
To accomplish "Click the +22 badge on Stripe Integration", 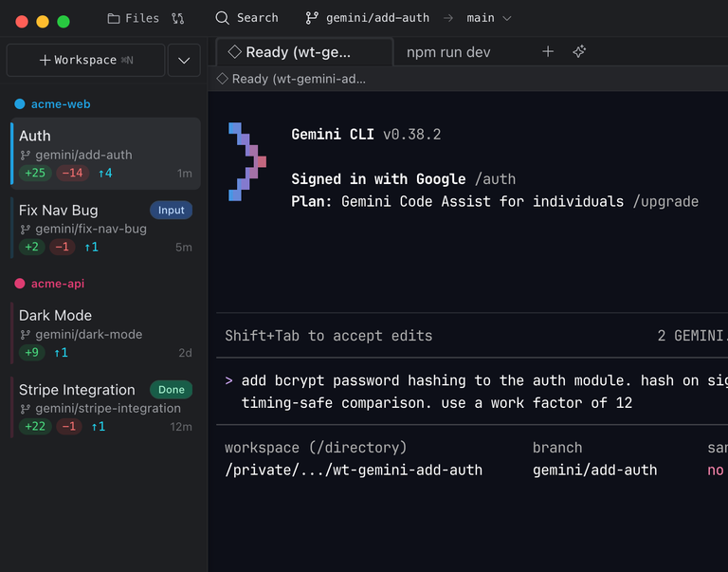I will pyautogui.click(x=35, y=426).
